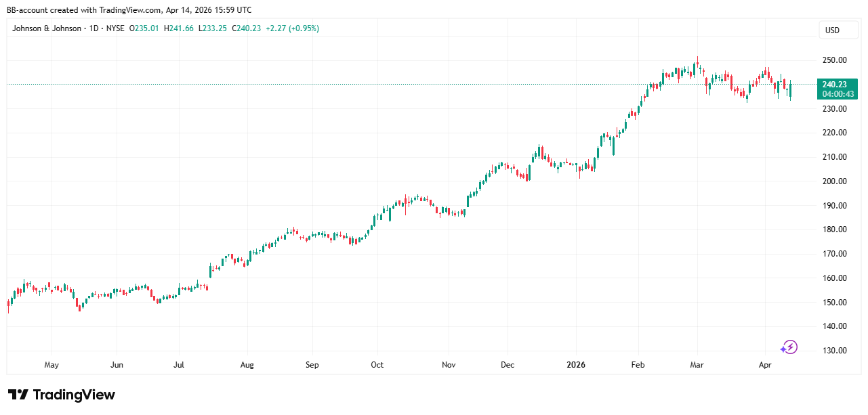Click the May label on time axis
The image size is (868, 415).
click(51, 365)
